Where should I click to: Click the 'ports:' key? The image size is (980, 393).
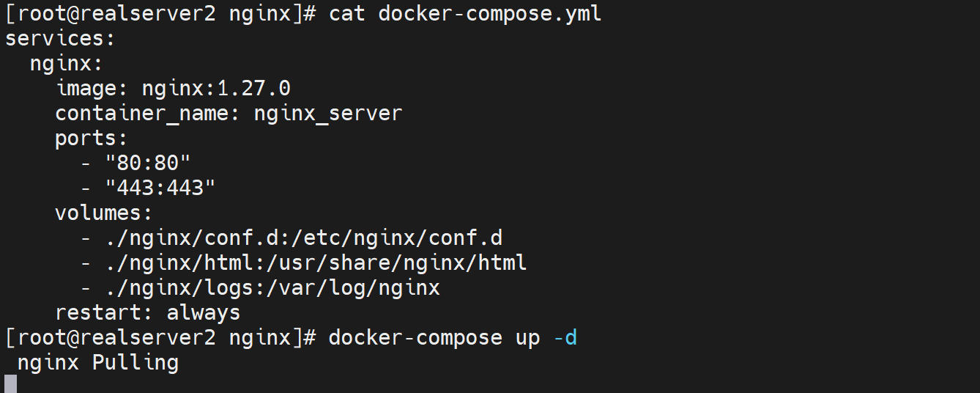[x=92, y=139]
